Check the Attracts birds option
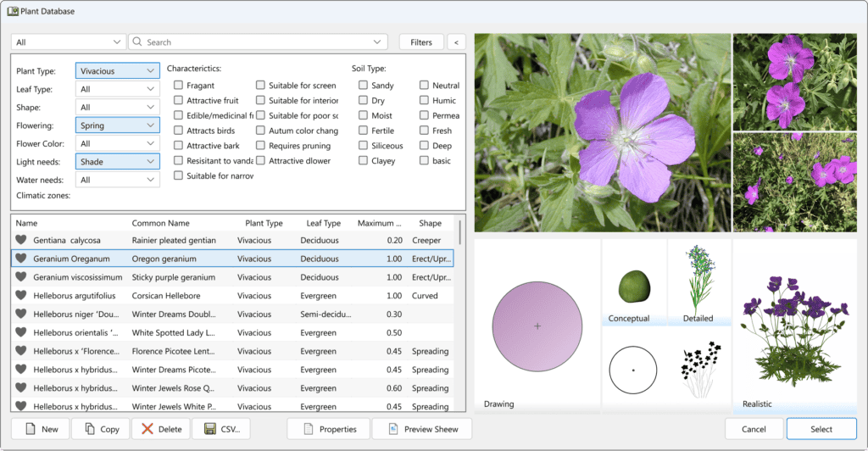This screenshot has height=451, width=868. [178, 131]
